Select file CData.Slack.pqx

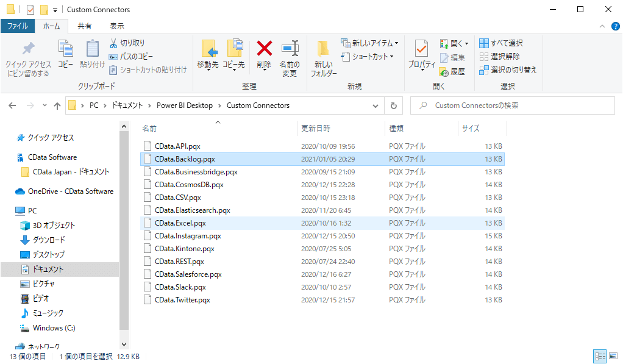click(322, 287)
